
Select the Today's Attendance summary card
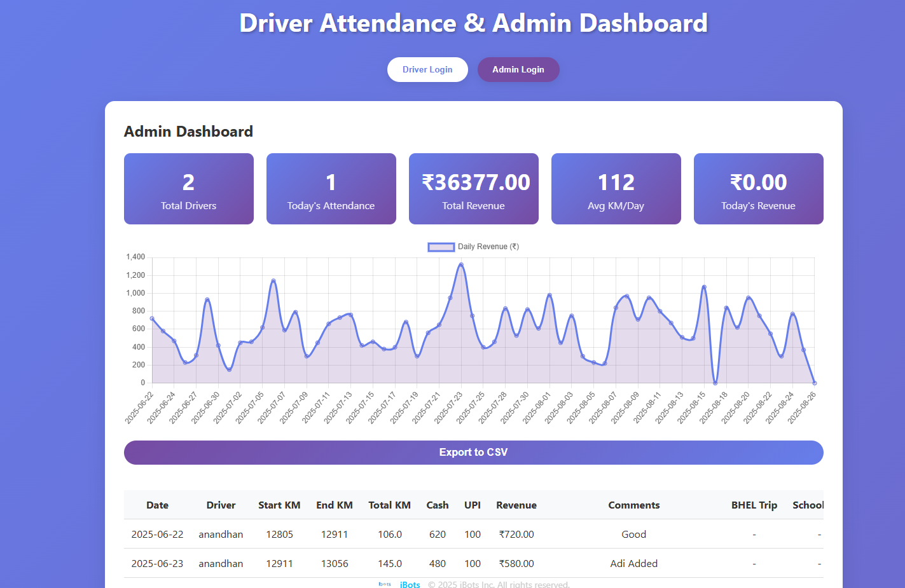click(x=331, y=189)
